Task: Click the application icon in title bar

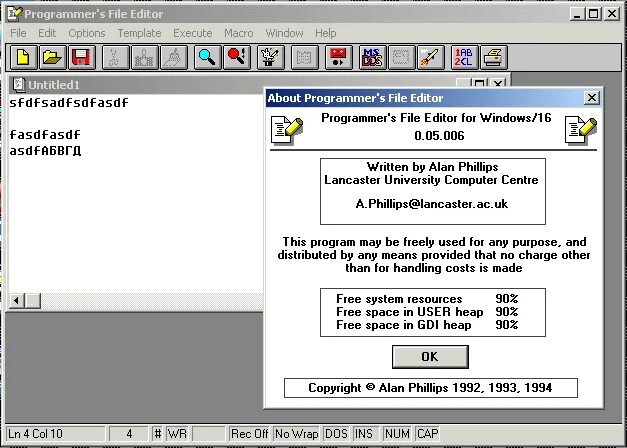Action: pyautogui.click(x=14, y=14)
